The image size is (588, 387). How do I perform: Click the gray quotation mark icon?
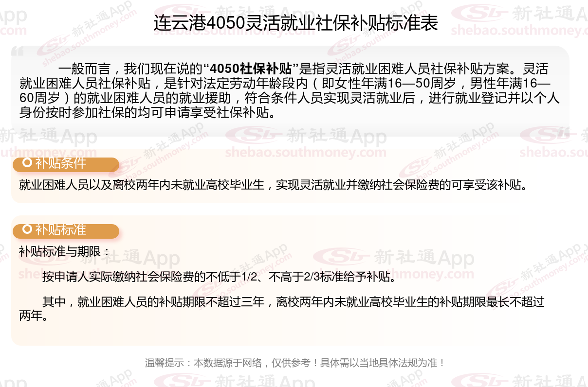[18, 51]
